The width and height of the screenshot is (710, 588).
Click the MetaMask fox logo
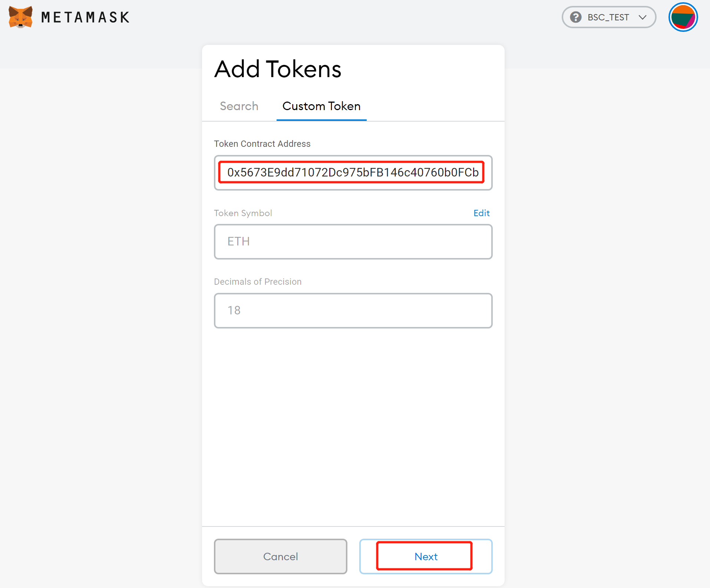tap(20, 17)
